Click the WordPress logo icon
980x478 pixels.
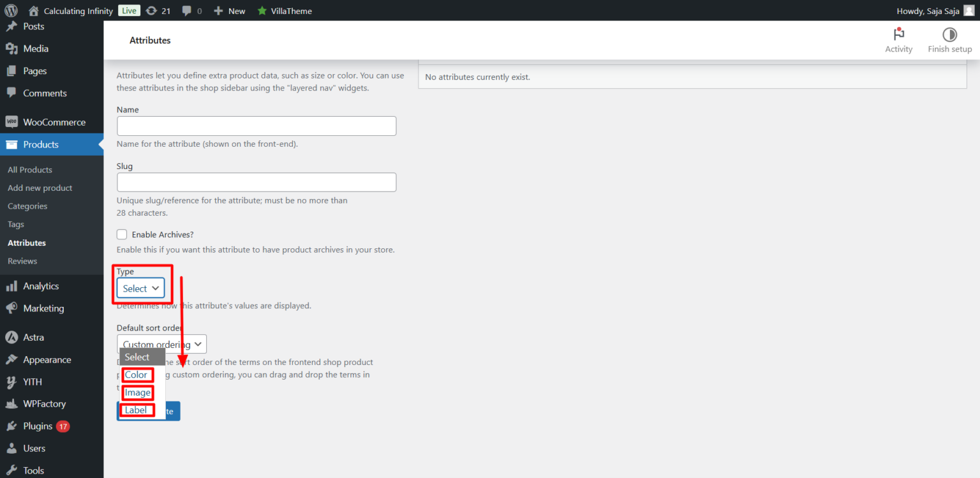pos(11,10)
